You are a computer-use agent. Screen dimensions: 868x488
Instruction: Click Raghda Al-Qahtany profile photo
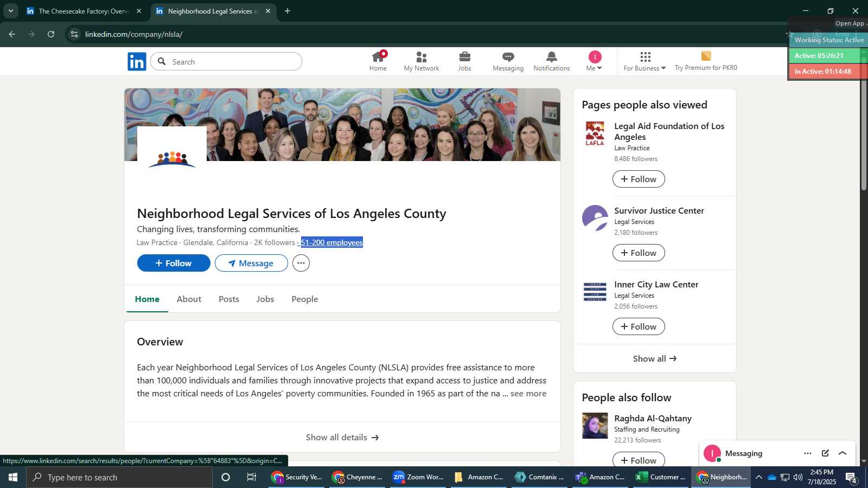[595, 426]
